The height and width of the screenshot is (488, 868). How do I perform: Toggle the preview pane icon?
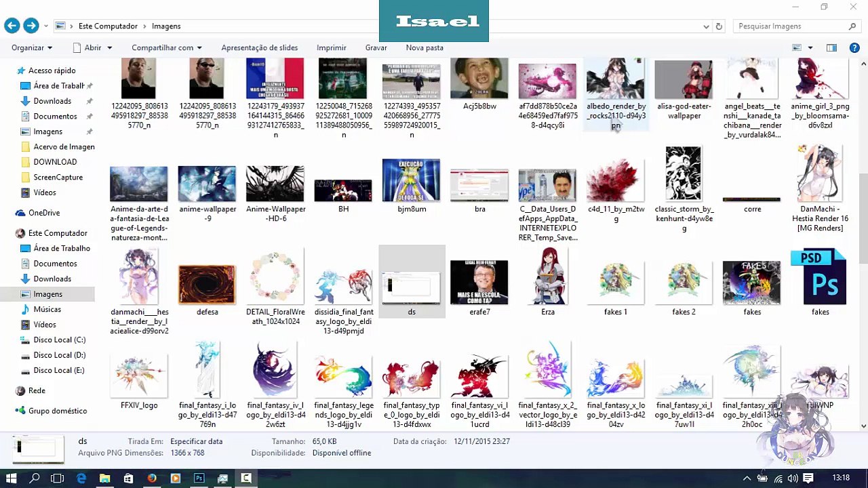pos(831,47)
